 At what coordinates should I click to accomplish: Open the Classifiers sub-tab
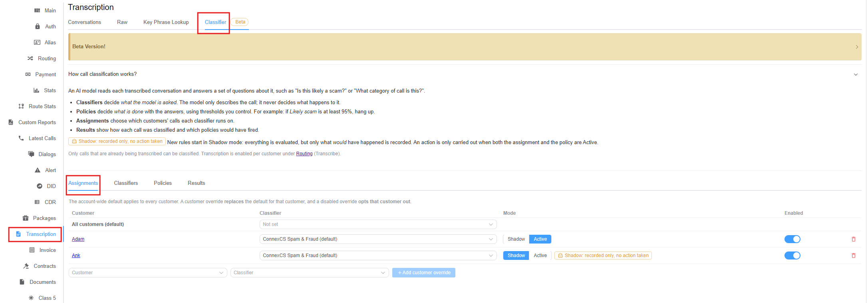tap(126, 183)
